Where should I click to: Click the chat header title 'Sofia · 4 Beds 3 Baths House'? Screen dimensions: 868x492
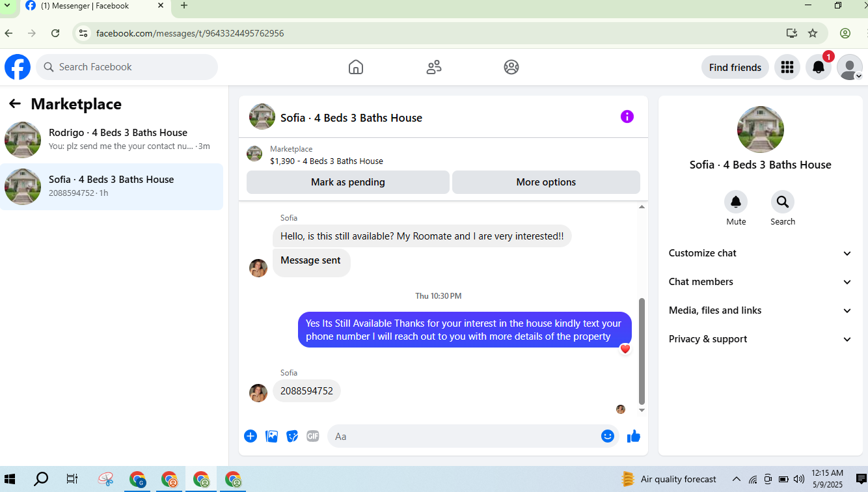tap(351, 118)
